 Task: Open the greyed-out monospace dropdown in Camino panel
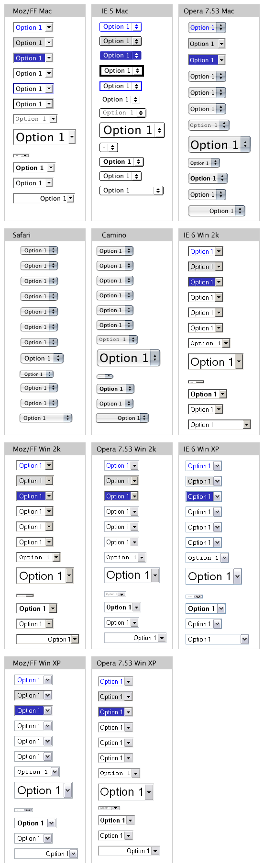(x=117, y=339)
